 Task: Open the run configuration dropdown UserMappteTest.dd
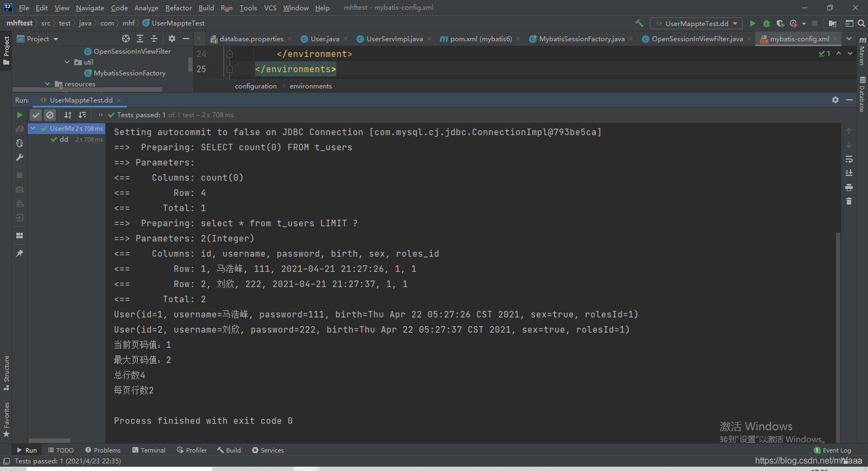click(x=697, y=23)
